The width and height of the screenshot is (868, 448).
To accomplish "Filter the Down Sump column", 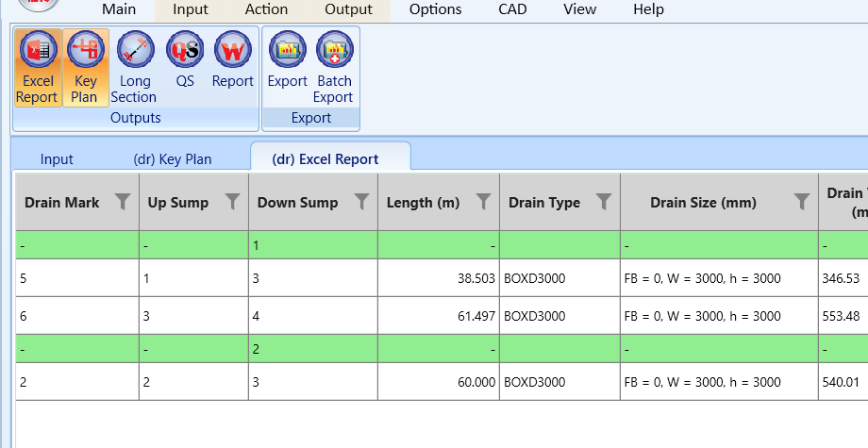I will click(x=361, y=201).
